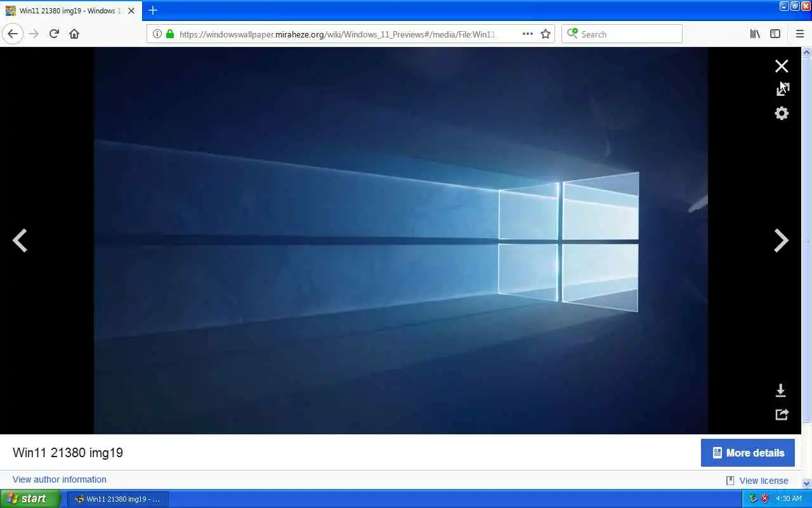Go back with browser back arrow
Image resolution: width=812 pixels, height=508 pixels.
(x=13, y=34)
